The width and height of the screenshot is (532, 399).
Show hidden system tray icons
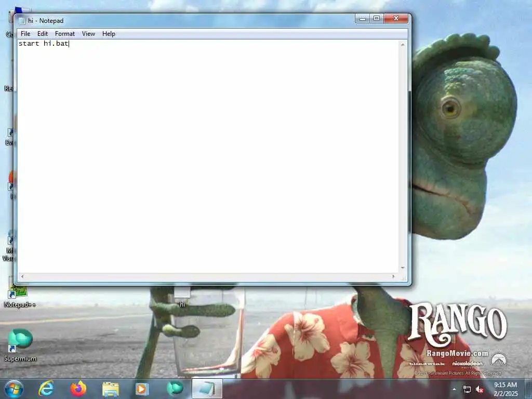pyautogui.click(x=454, y=389)
